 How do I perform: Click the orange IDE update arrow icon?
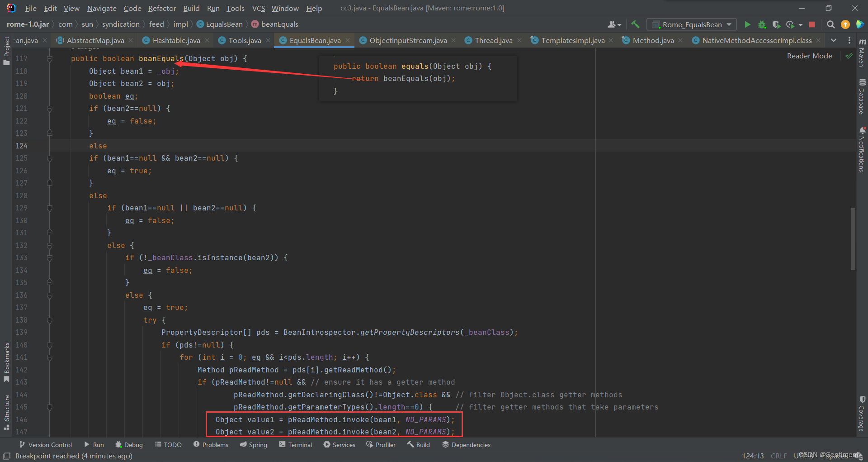point(845,24)
